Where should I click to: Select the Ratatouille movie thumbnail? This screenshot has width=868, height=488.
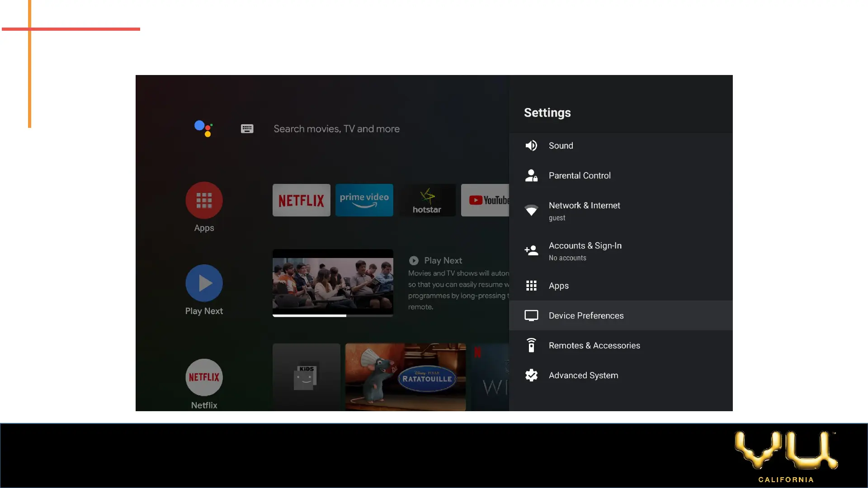[405, 377]
